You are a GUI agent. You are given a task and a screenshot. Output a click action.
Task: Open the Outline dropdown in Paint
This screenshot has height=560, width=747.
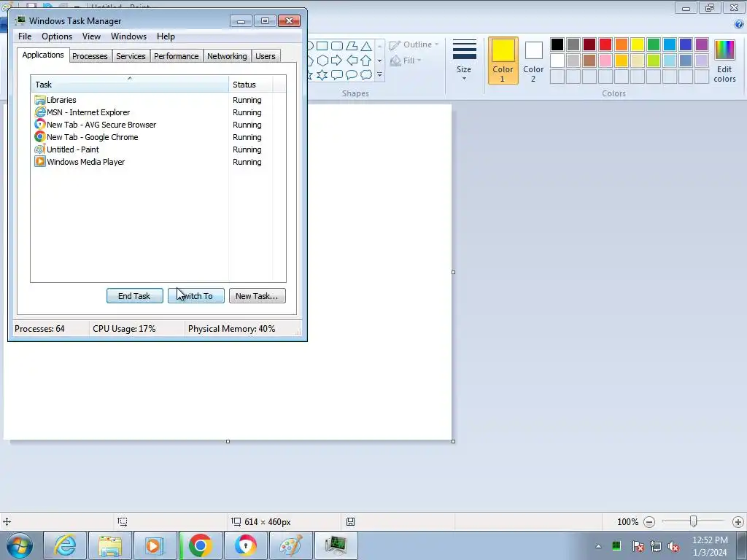coord(414,44)
